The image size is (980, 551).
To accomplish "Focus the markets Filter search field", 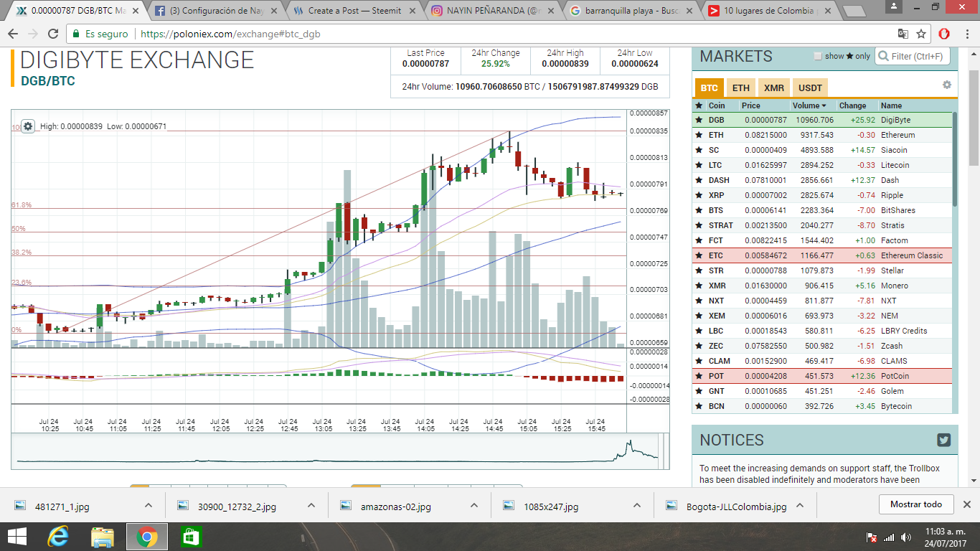I will pyautogui.click(x=913, y=57).
